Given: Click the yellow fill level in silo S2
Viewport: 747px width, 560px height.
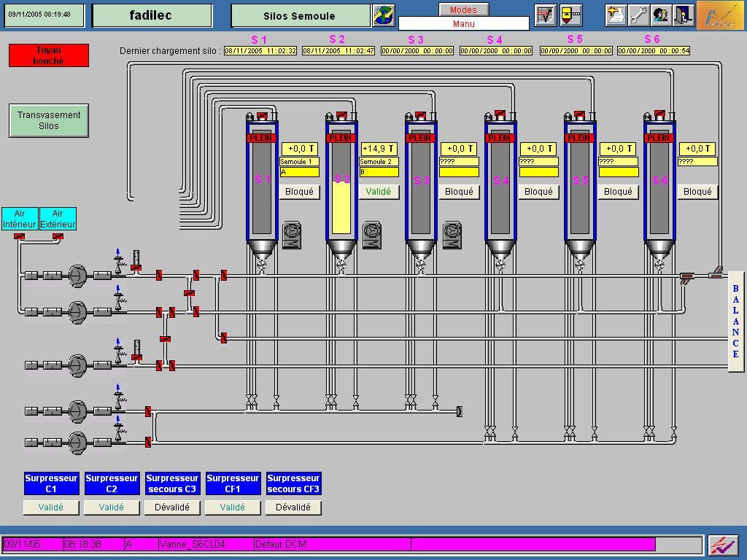Looking at the screenshot, I should [341, 208].
